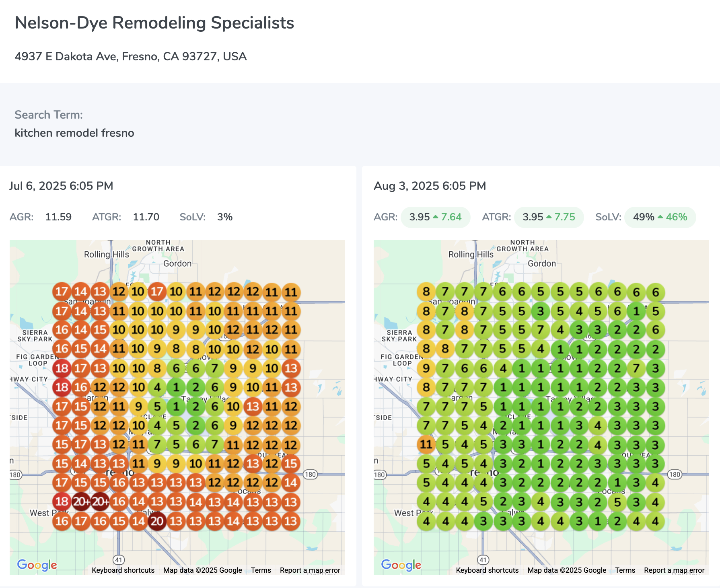Screen dimensions: 720x588
Task: Open Keyboard shortcuts on July map
Action: coord(123,570)
